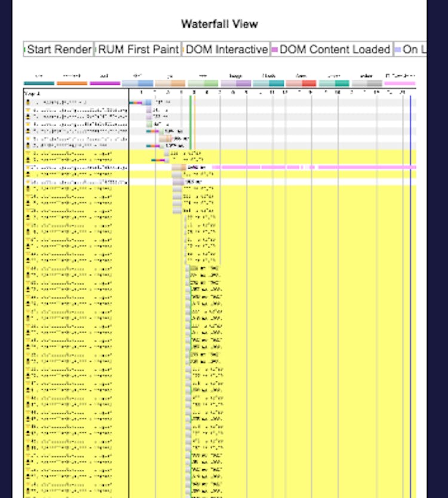Click the magenta ssl color key bar
This screenshot has height=498, width=448.
(105, 84)
